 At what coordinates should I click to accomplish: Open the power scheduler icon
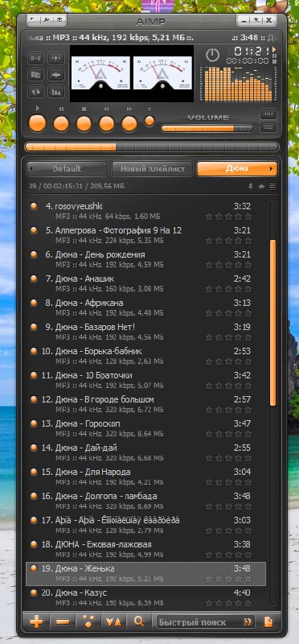(212, 55)
